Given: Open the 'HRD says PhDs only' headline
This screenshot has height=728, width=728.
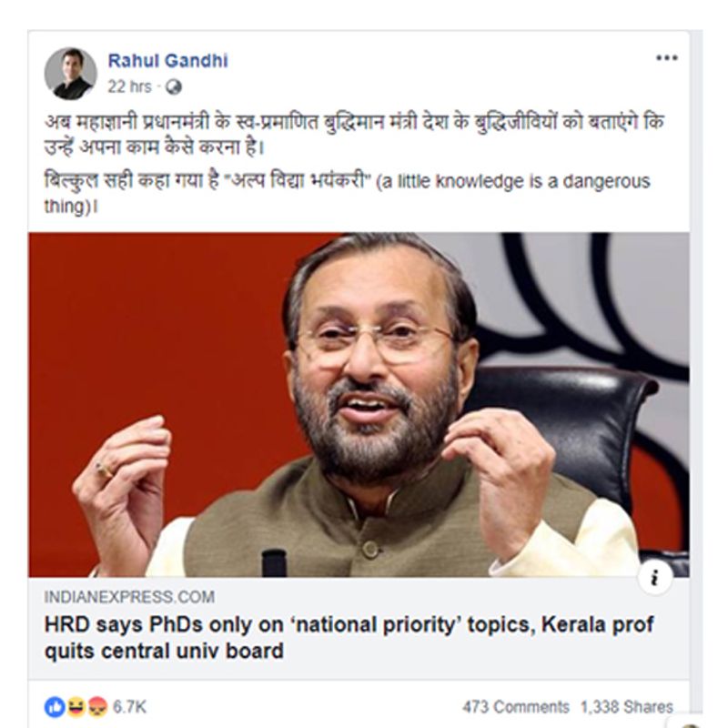Looking at the screenshot, I should click(x=349, y=626).
